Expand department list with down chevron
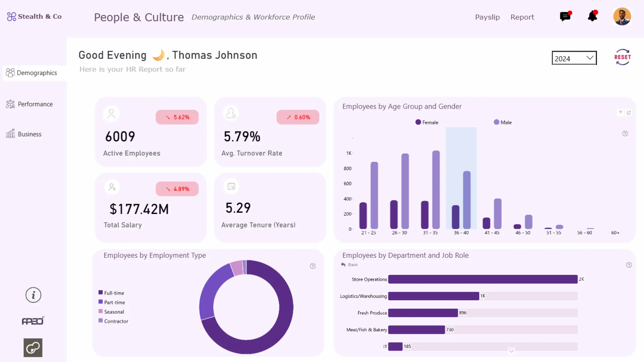This screenshot has height=362, width=644. click(x=511, y=351)
